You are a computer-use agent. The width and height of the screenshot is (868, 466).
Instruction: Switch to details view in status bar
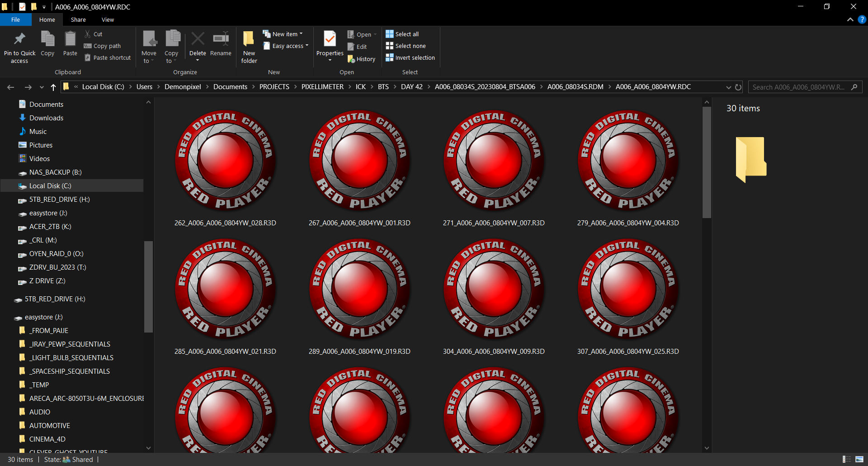click(x=847, y=459)
